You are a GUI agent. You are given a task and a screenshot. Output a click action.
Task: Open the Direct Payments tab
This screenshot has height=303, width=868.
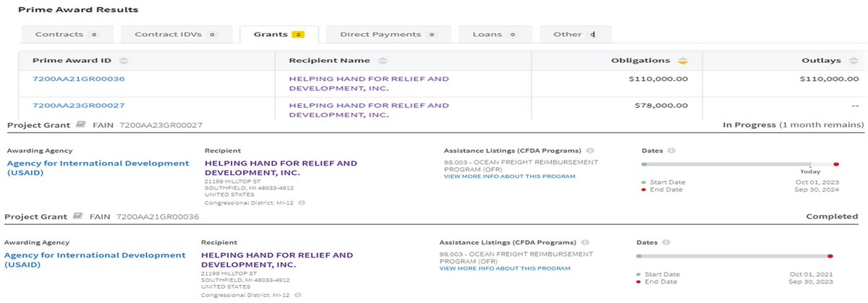(x=388, y=34)
